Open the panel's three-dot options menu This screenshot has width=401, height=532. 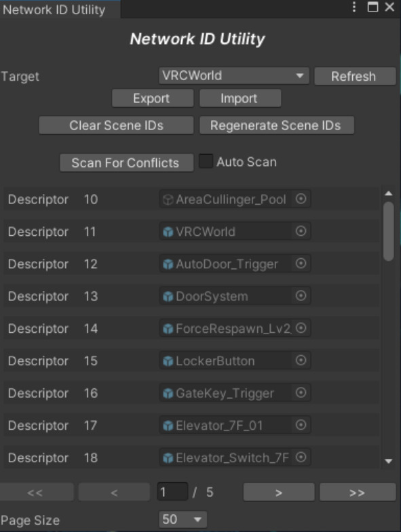(354, 7)
